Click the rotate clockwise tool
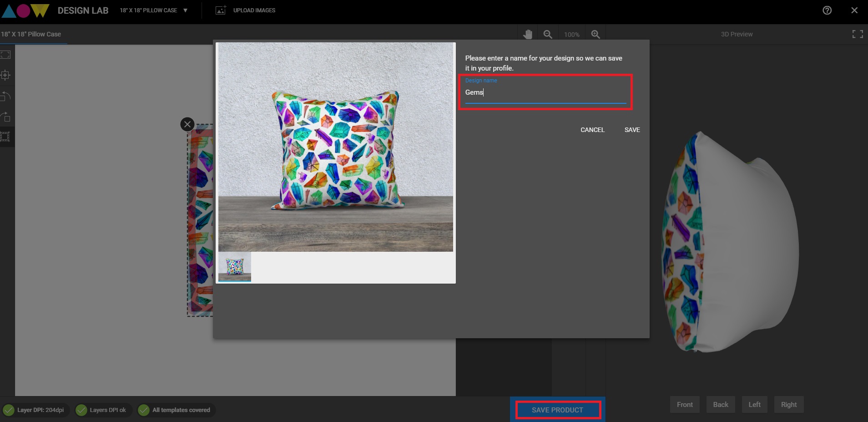 (x=5, y=117)
